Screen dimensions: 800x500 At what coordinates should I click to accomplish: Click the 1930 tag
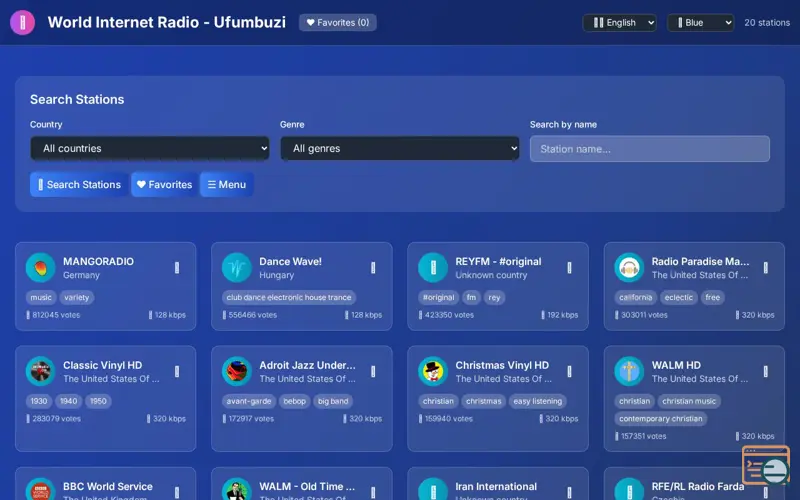pos(39,401)
